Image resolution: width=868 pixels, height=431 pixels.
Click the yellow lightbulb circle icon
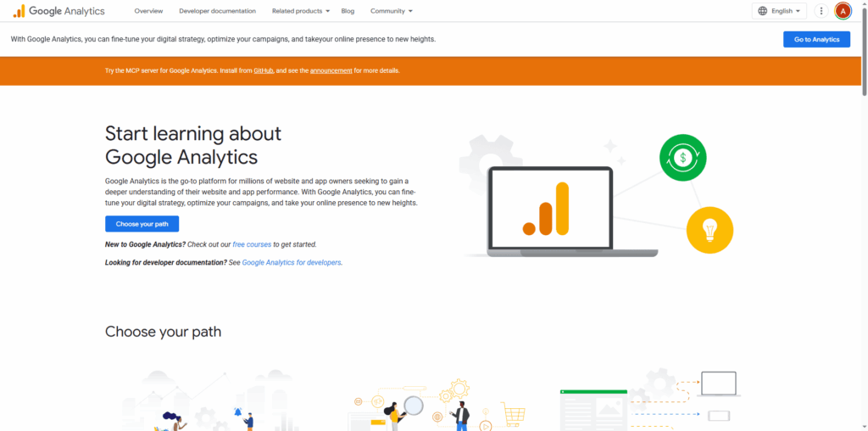[709, 230]
